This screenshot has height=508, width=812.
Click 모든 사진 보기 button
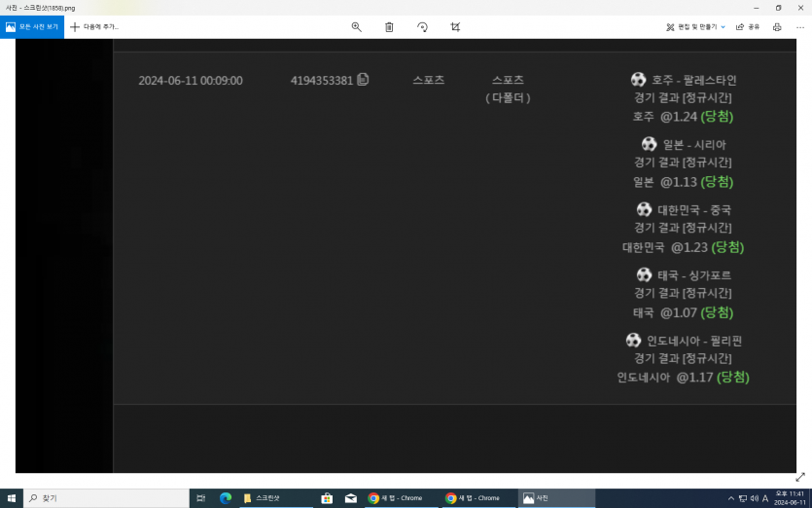[x=32, y=27]
